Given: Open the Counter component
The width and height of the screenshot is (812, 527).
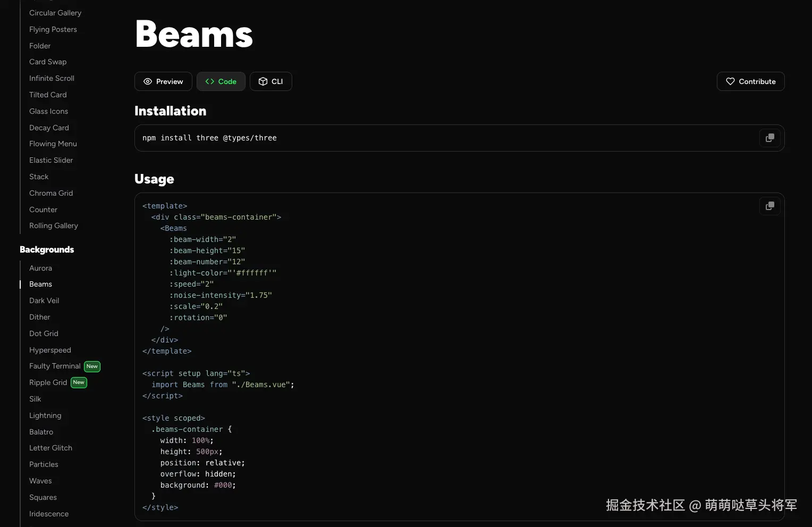Looking at the screenshot, I should (43, 210).
